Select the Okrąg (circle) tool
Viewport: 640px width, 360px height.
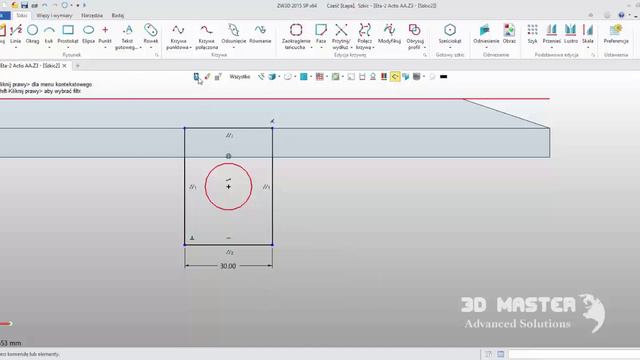[x=32, y=33]
